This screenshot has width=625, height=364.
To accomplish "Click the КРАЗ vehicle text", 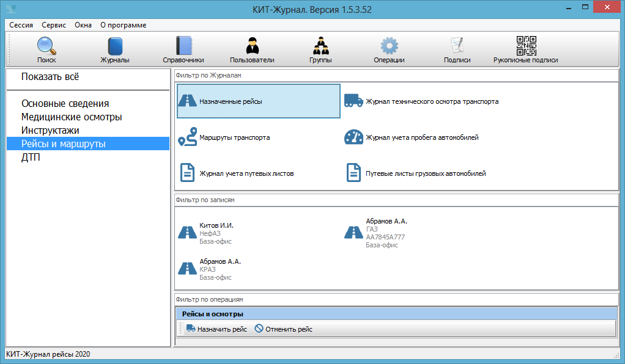I will pyautogui.click(x=207, y=269).
